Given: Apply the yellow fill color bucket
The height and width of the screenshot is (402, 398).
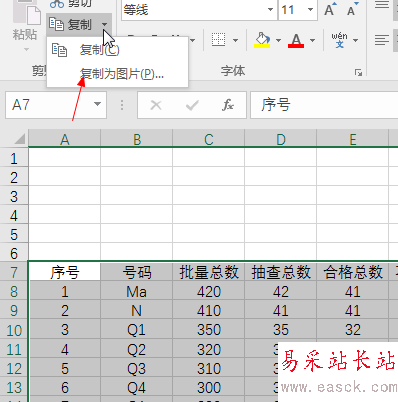Looking at the screenshot, I should click(x=262, y=40).
